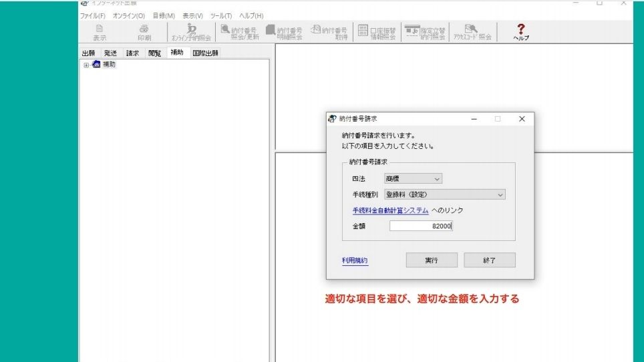Screen dimensions: 644x362
Task: Expand the 補助 tree node
Action: point(86,65)
